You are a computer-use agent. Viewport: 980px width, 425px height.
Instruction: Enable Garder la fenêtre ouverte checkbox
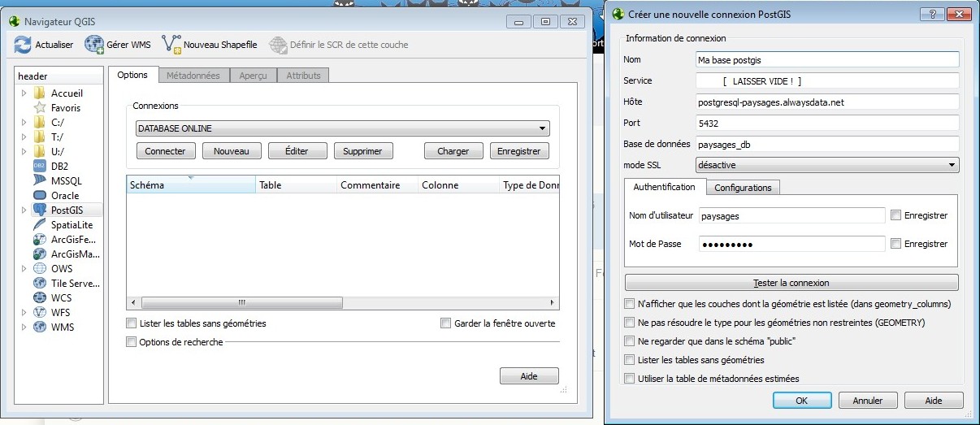coord(445,323)
